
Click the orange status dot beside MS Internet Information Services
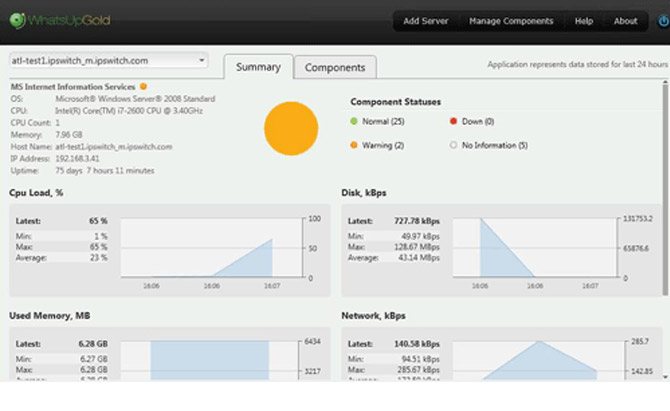click(x=144, y=86)
